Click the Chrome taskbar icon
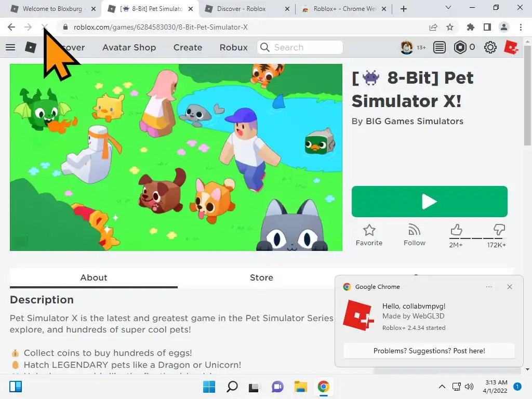Viewport: 532px width, 399px height. click(x=323, y=387)
